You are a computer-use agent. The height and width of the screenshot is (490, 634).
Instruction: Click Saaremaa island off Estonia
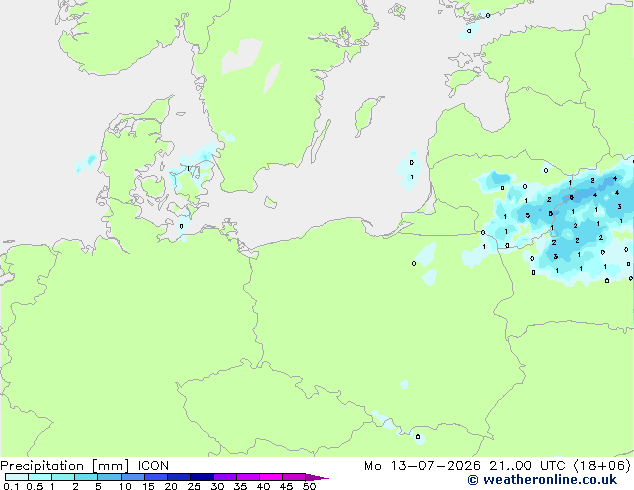click(462, 80)
